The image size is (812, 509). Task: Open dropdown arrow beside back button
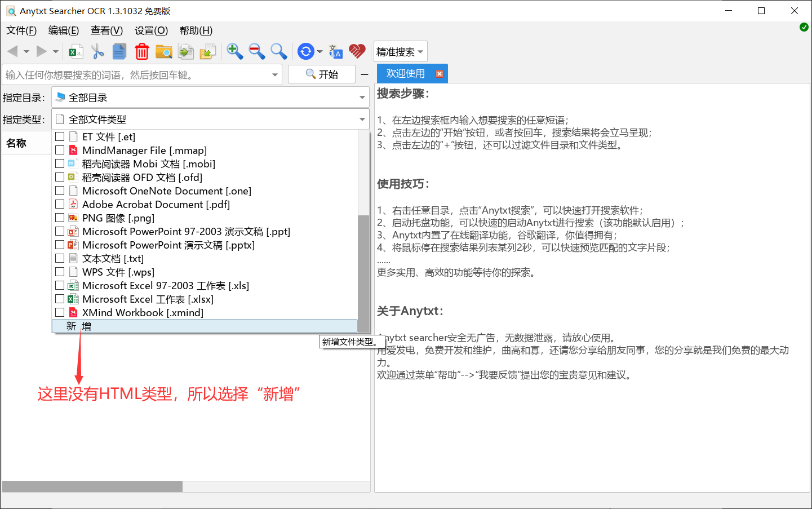tap(26, 51)
